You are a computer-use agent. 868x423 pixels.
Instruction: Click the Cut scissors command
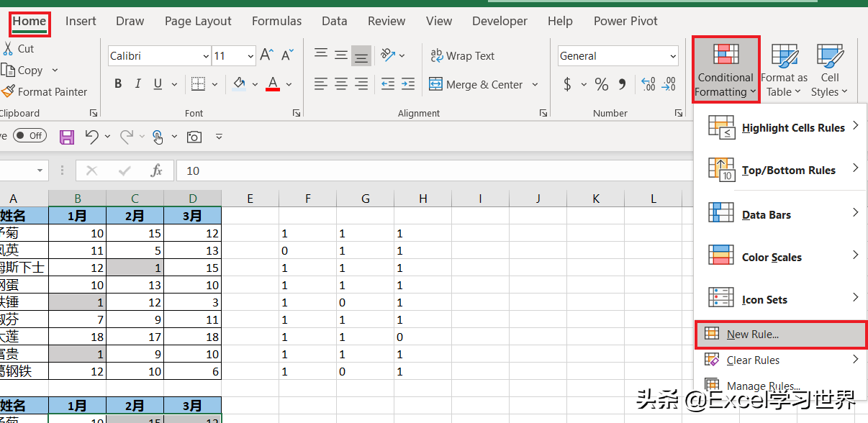tap(17, 49)
